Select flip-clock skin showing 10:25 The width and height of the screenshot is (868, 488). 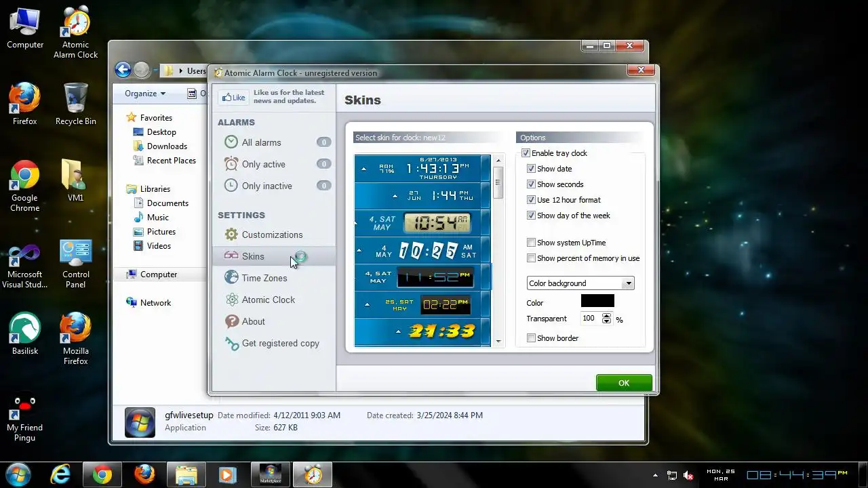coord(422,250)
